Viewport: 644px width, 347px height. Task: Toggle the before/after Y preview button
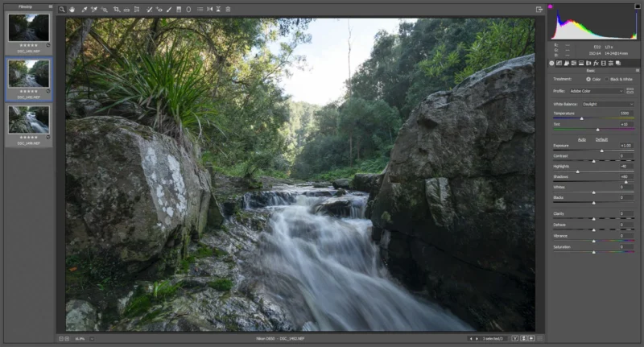click(x=515, y=338)
